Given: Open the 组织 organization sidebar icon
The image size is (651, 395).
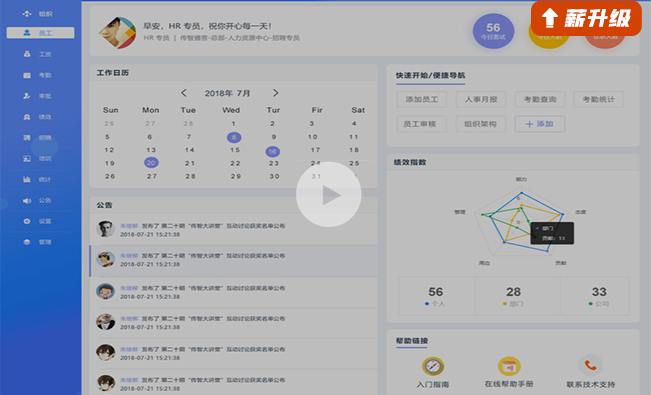Looking at the screenshot, I should (27, 14).
